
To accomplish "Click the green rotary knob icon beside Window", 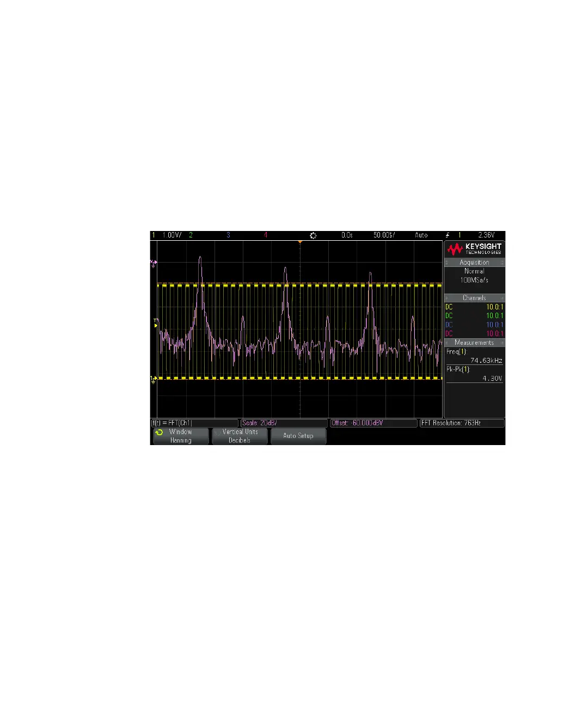I will click(159, 432).
